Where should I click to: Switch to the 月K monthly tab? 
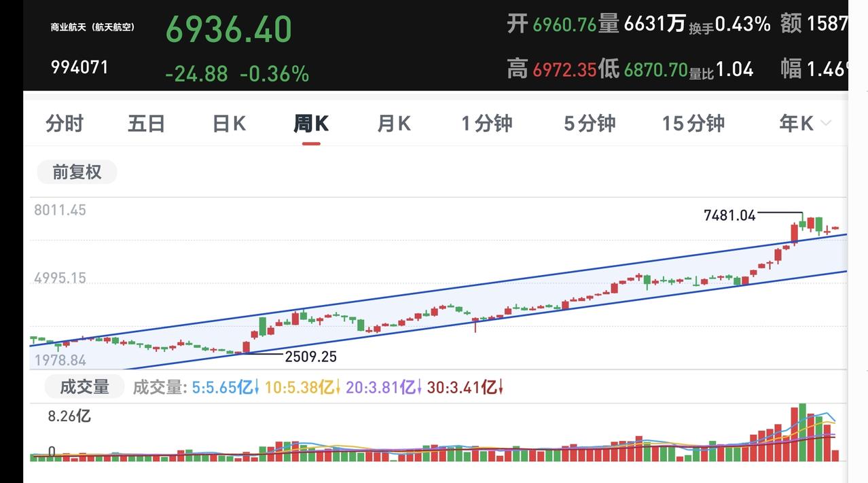click(x=394, y=124)
